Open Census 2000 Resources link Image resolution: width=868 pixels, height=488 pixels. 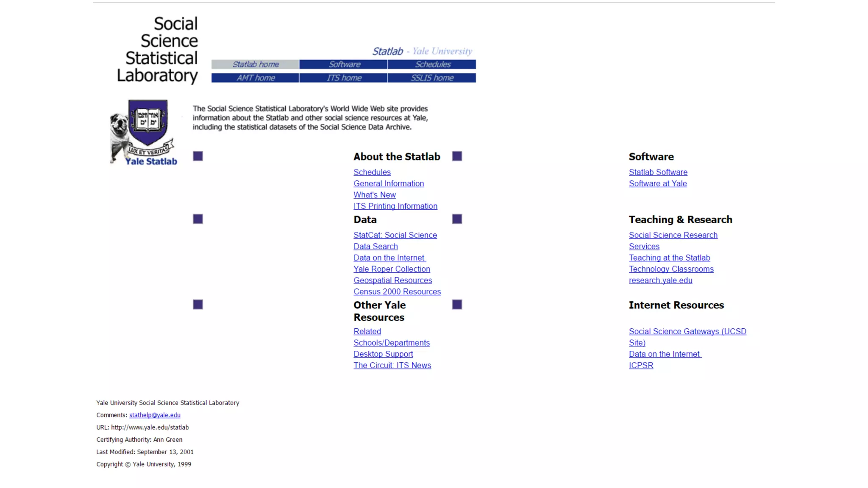click(397, 291)
